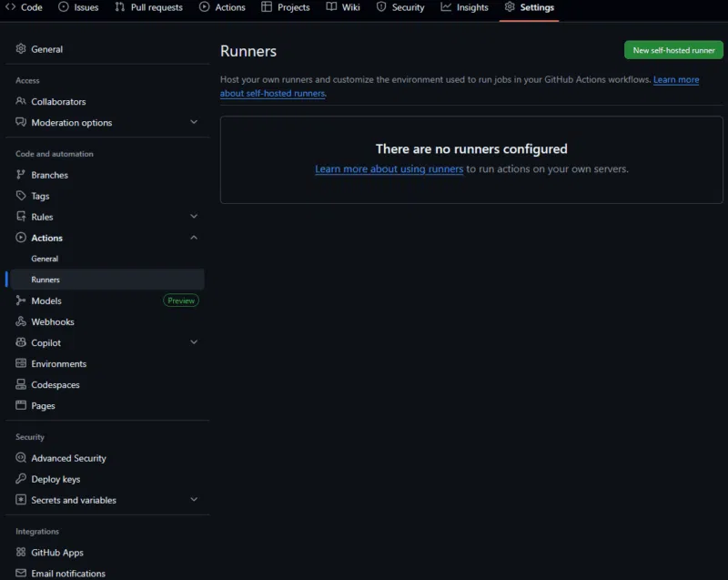Expand the Rules section chevron
Image resolution: width=728 pixels, height=580 pixels.
pos(194,217)
